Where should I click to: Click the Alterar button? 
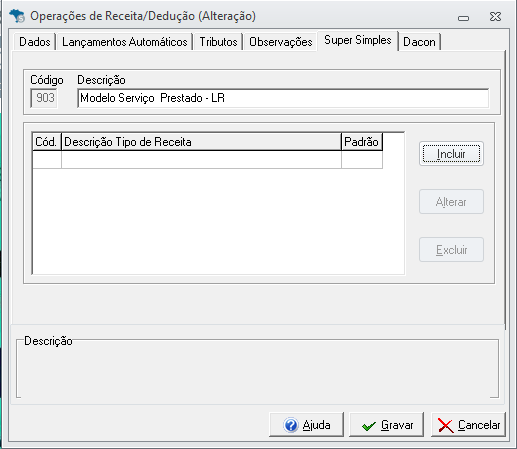pyautogui.click(x=451, y=202)
